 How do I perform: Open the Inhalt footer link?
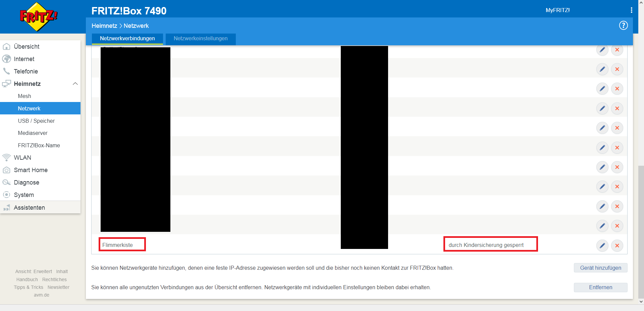pos(62,271)
